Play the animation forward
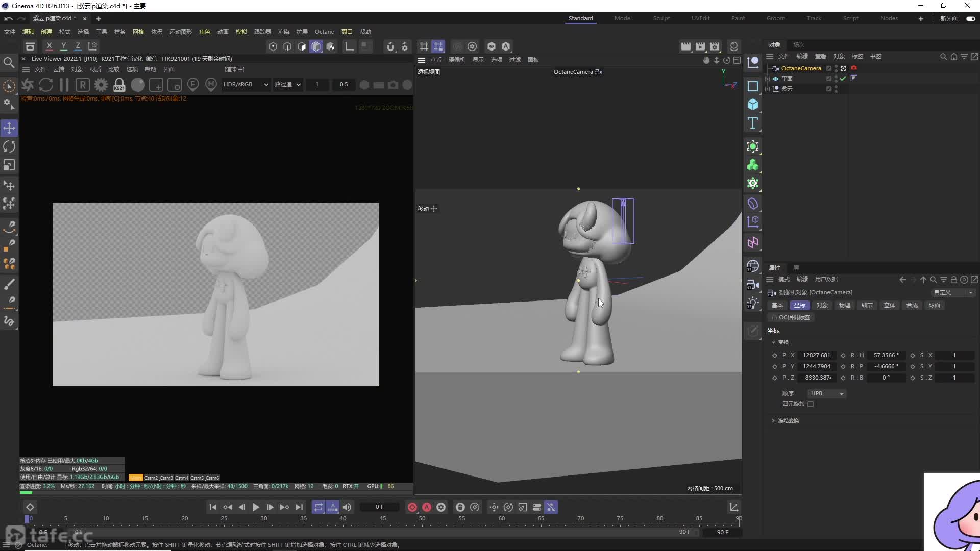980x551 pixels. click(256, 507)
